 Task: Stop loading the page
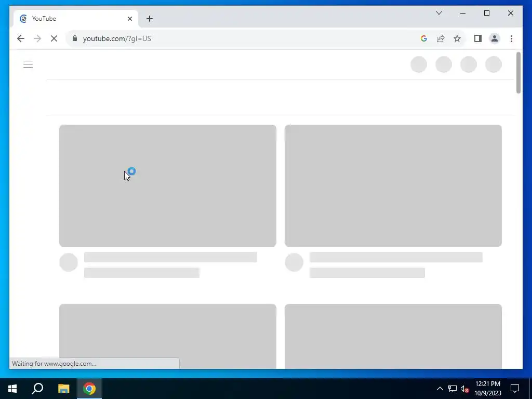(x=54, y=38)
